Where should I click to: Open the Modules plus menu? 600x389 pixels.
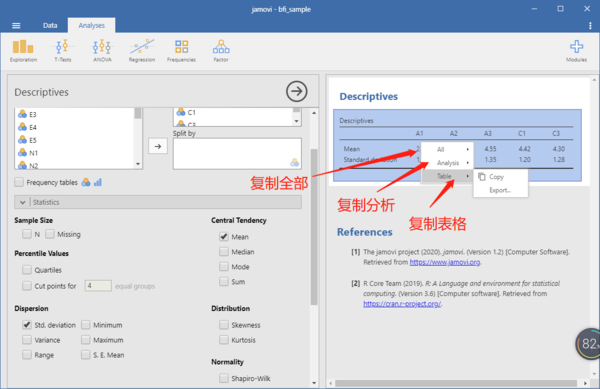[576, 51]
